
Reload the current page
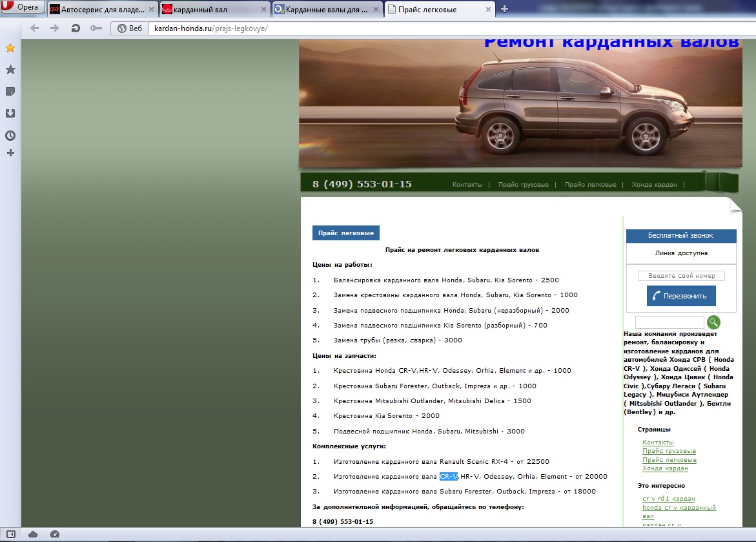pos(76,28)
